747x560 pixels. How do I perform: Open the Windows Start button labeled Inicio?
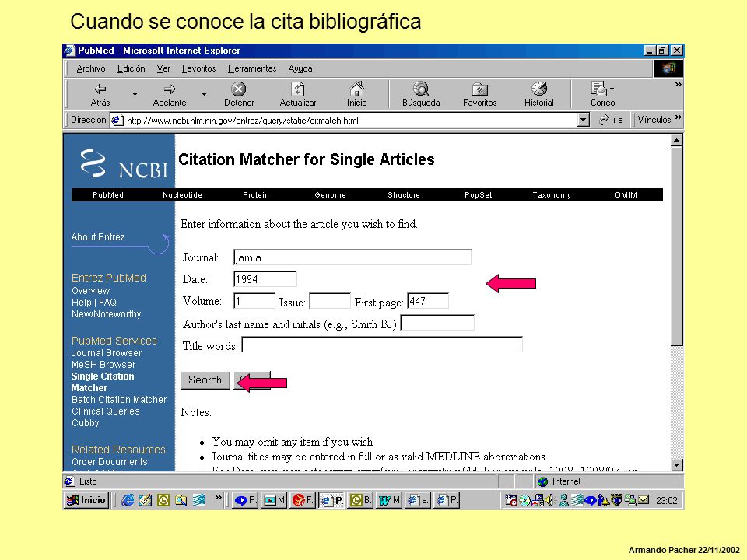click(x=86, y=500)
